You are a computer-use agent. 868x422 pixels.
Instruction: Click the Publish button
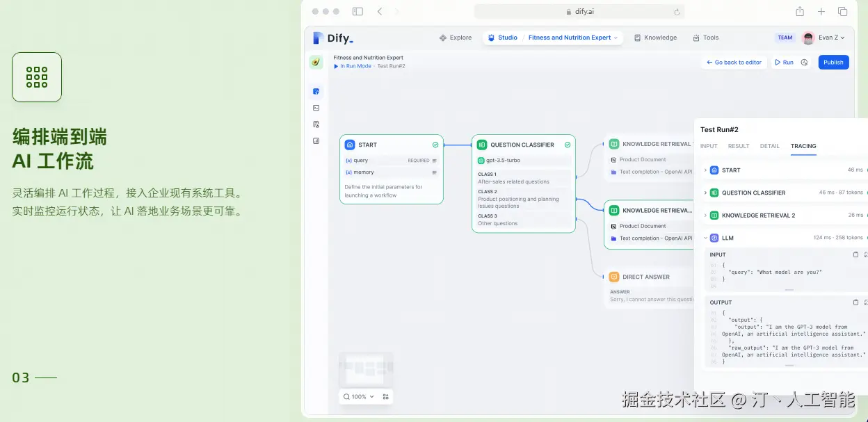pyautogui.click(x=833, y=63)
